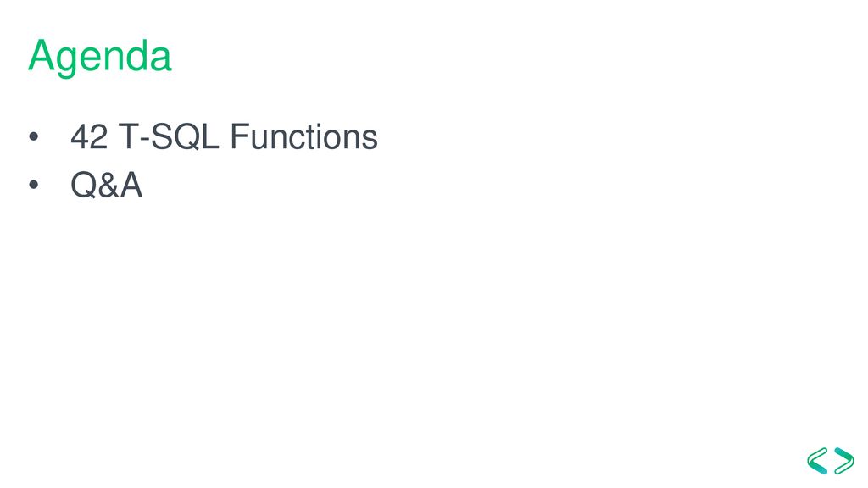Click the word T-SQL in first bullet
This screenshot has width=868, height=488.
click(169, 136)
